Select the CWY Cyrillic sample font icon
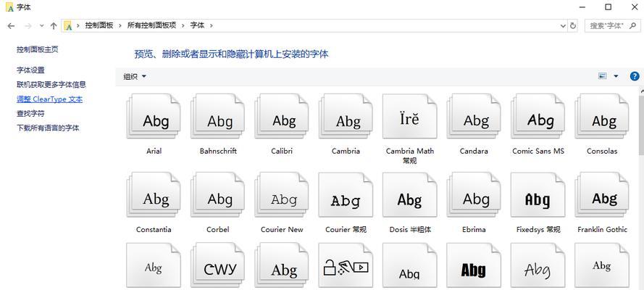The width and height of the screenshot is (644, 290). [x=217, y=266]
